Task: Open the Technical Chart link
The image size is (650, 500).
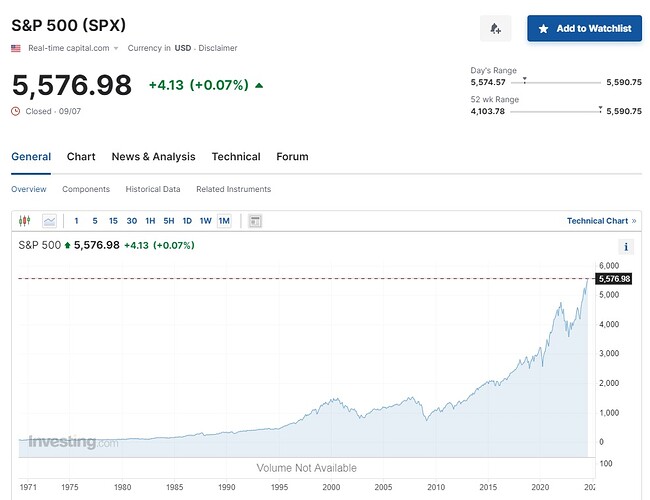Action: point(601,221)
